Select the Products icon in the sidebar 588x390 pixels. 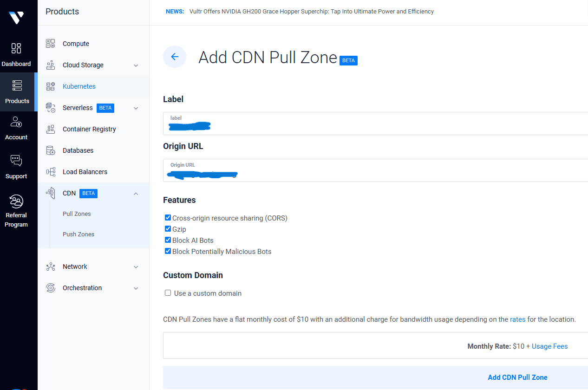point(17,91)
